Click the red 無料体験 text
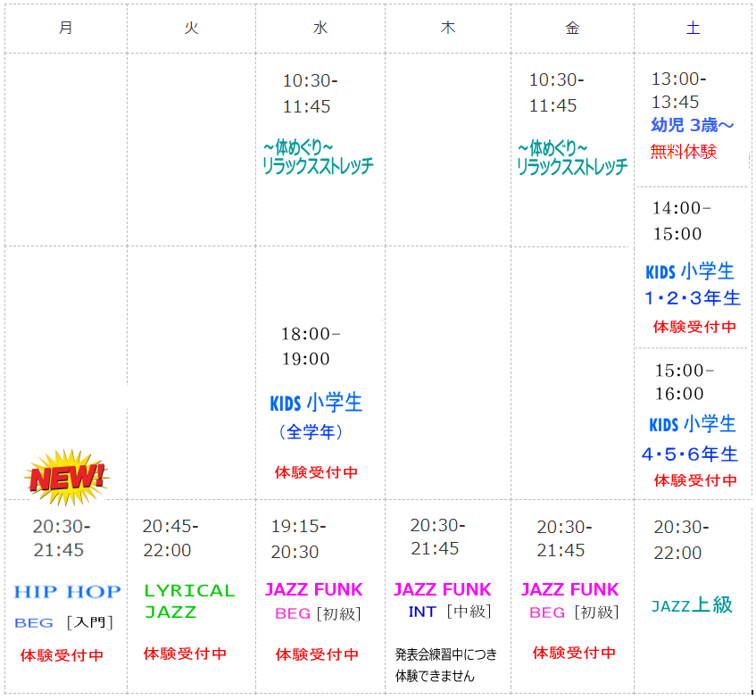 (683, 152)
